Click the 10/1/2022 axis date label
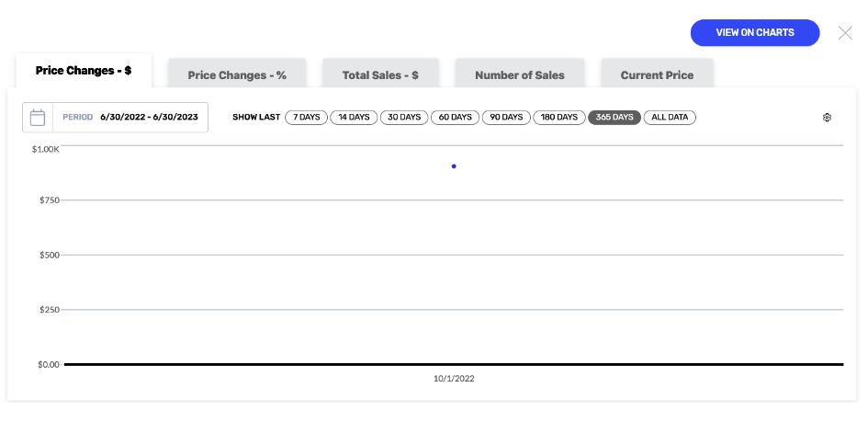The height and width of the screenshot is (422, 868). tap(454, 379)
